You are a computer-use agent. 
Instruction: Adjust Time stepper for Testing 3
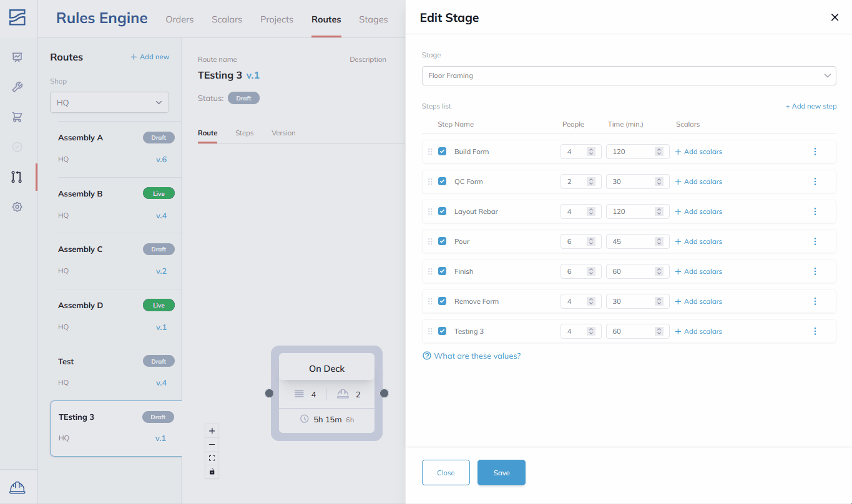coord(659,331)
